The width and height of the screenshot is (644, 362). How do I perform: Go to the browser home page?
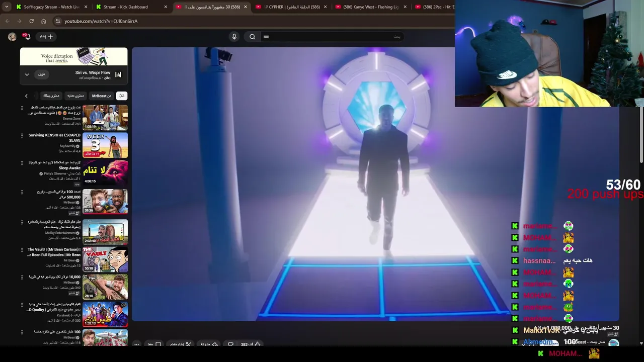coord(43,21)
